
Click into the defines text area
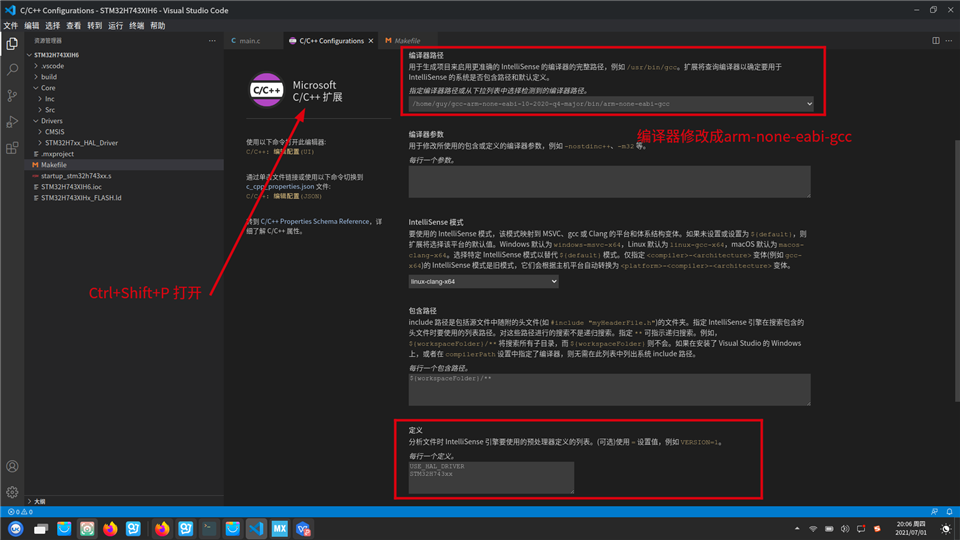tap(491, 478)
